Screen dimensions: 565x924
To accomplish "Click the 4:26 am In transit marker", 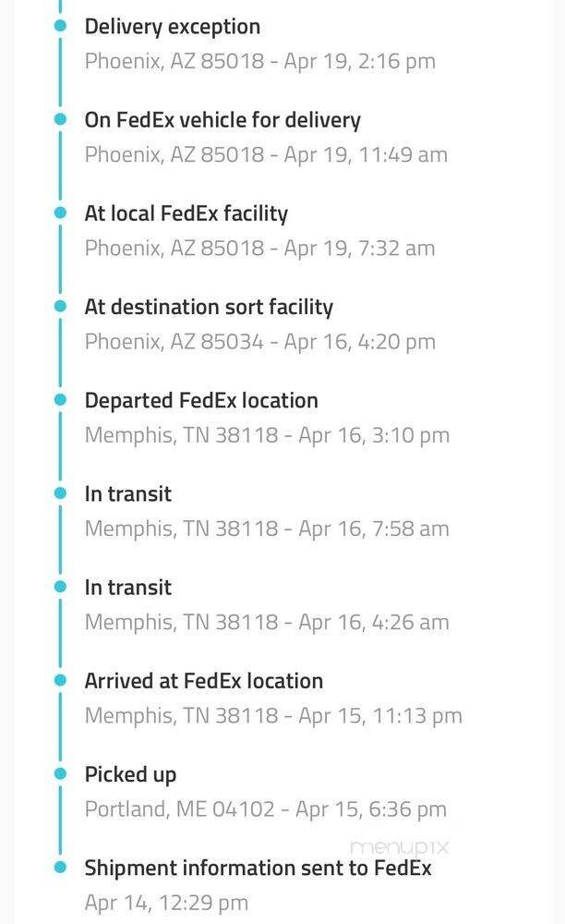I will [x=61, y=586].
